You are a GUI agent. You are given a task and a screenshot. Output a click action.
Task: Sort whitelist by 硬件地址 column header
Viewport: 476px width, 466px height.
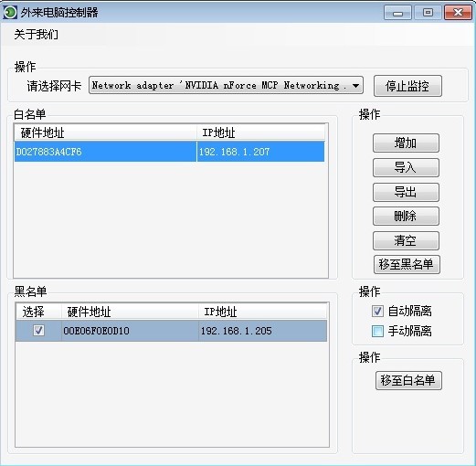coord(105,132)
